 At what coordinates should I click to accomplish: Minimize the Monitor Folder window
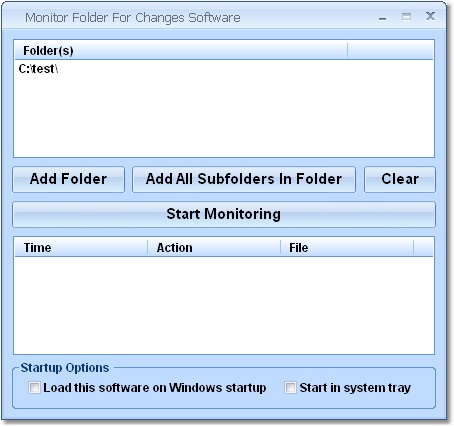click(383, 17)
